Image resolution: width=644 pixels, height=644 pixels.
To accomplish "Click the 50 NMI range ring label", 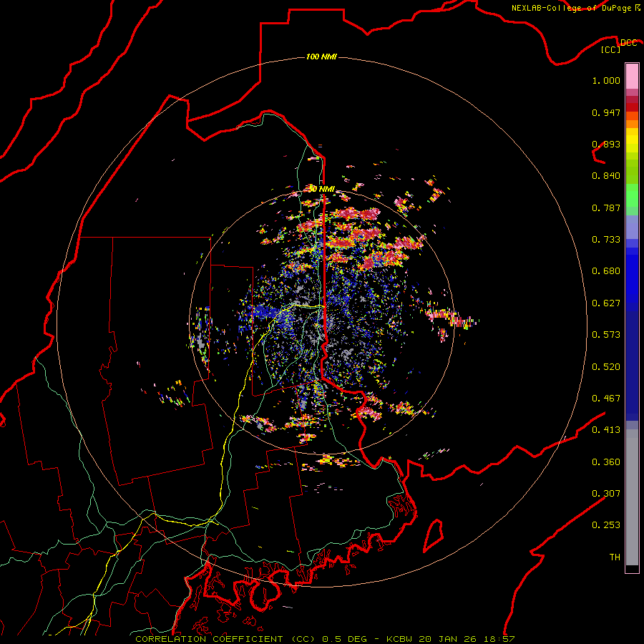I will 321,190.
